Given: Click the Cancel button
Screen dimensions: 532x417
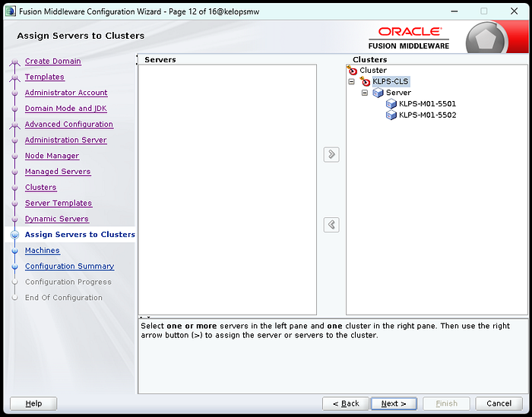Looking at the screenshot, I should (x=499, y=403).
